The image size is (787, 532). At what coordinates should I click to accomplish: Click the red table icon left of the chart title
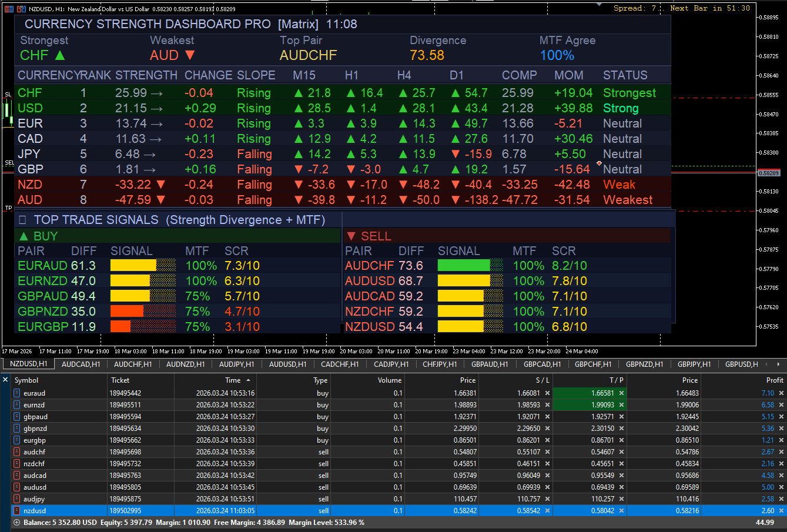pyautogui.click(x=9, y=9)
